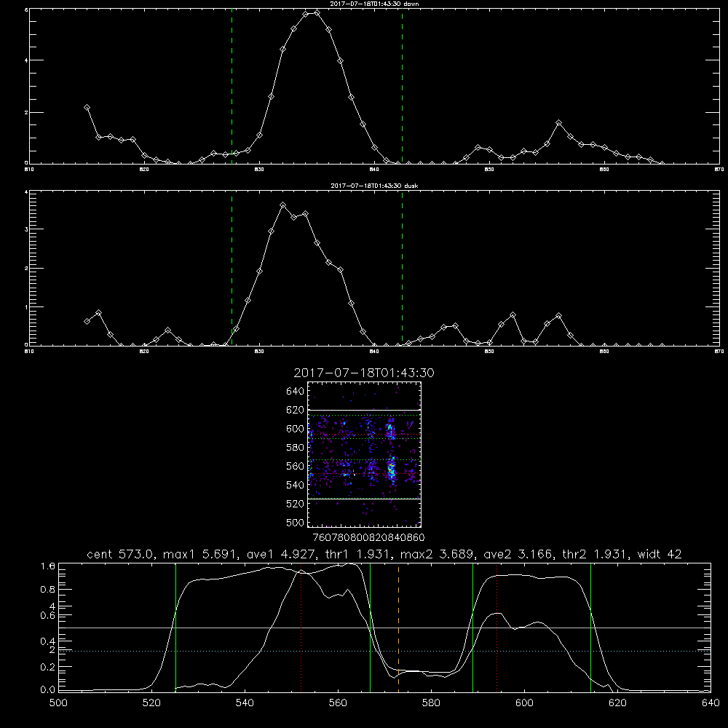Click the right green dashed line in dusk plot
Viewport: 728px width, 728px height.
(402, 268)
